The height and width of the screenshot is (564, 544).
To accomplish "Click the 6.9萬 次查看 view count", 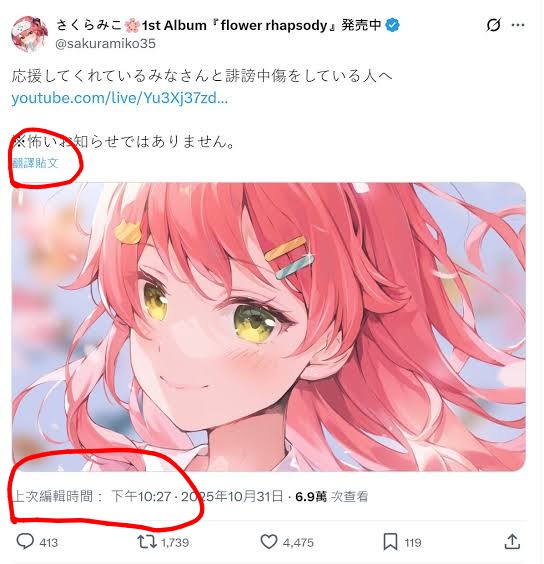I will (x=332, y=497).
